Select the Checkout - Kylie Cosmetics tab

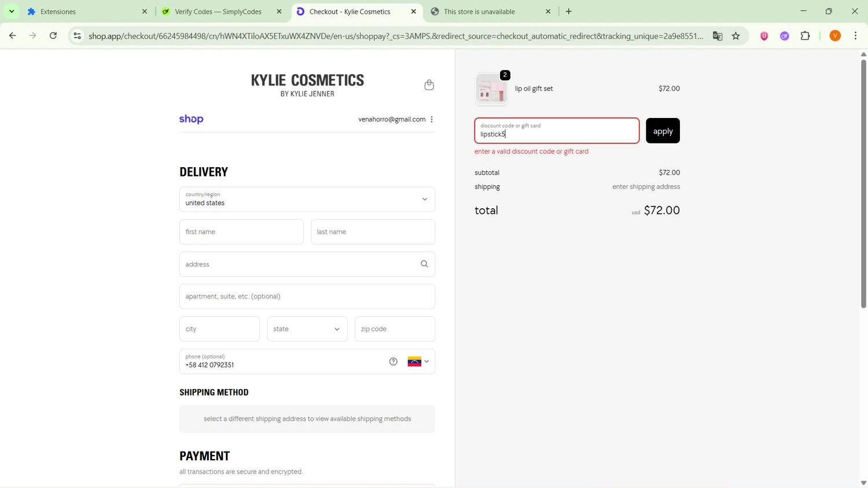(356, 12)
